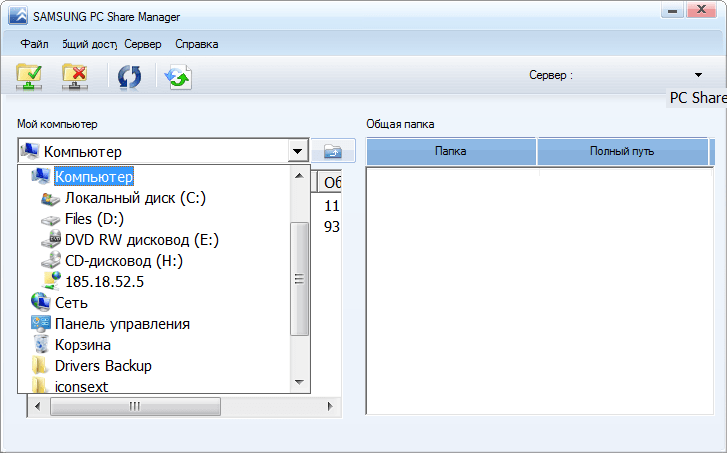This screenshot has height=453, width=727.
Task: Click the horizontal scrollbar right arrow
Action: (330, 406)
